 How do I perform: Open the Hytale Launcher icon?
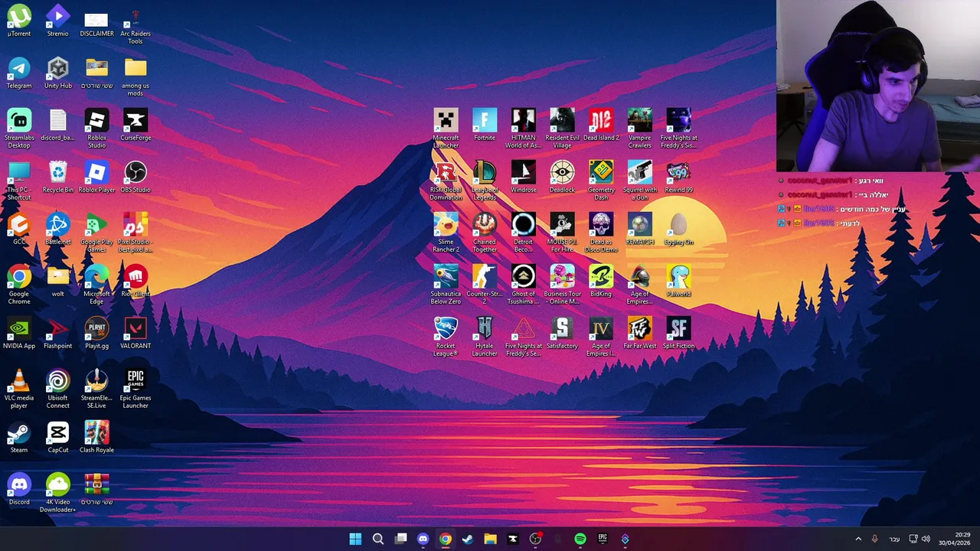[485, 337]
